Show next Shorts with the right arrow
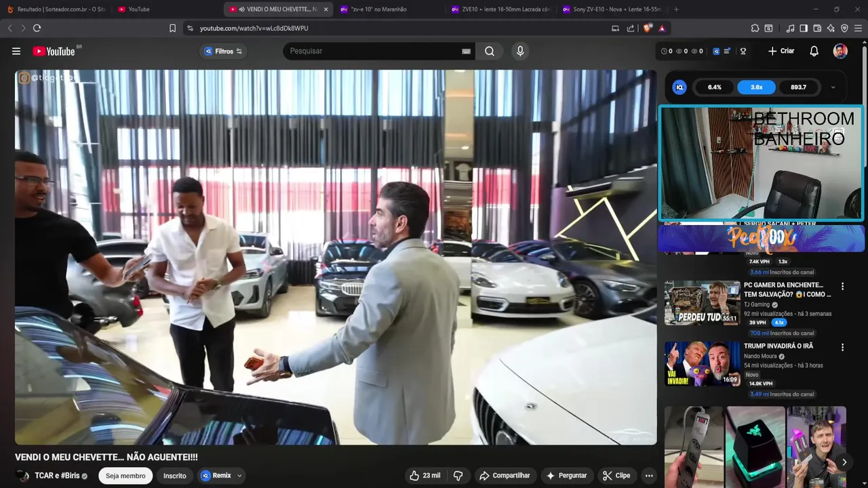Screen dimensions: 868x488 (844, 462)
